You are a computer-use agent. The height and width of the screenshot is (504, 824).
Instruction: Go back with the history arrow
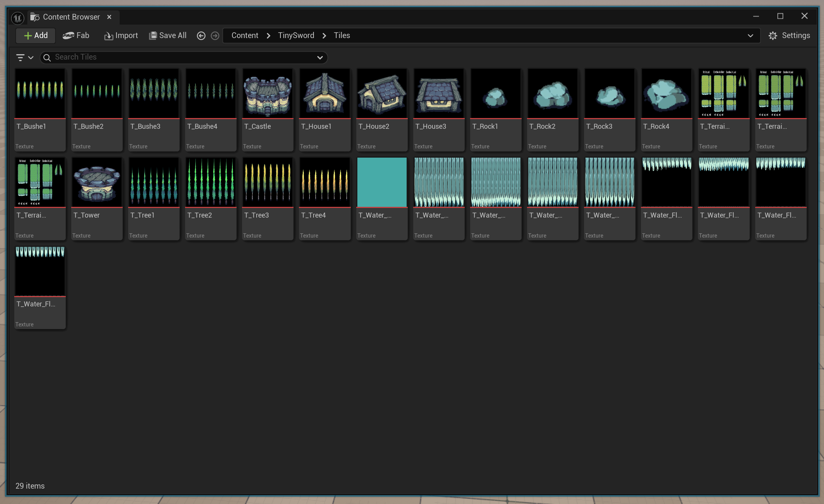201,36
